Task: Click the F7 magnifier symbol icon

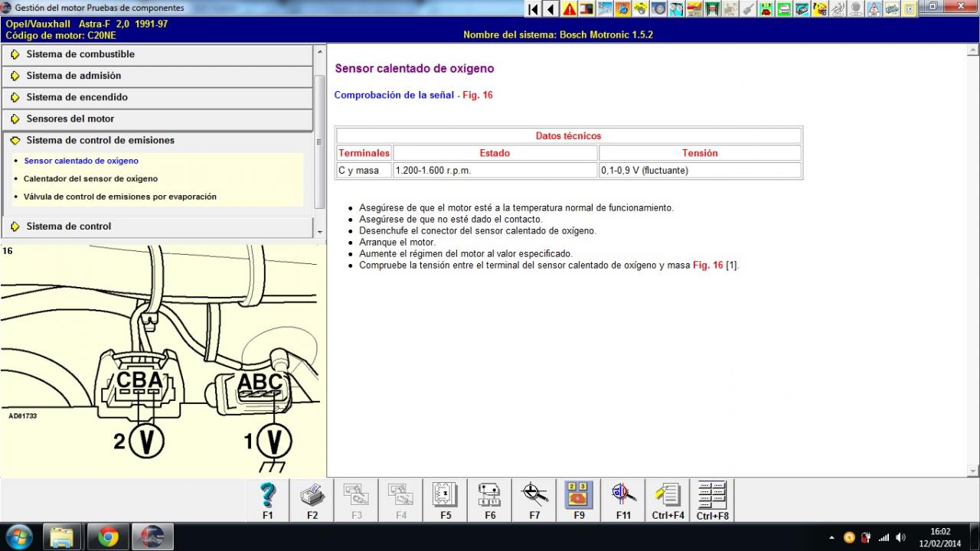Action: (534, 496)
